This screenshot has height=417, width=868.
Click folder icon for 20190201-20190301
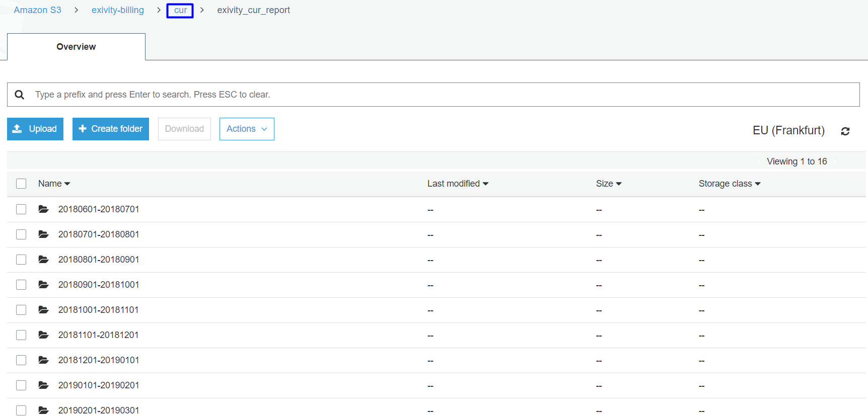pos(44,410)
